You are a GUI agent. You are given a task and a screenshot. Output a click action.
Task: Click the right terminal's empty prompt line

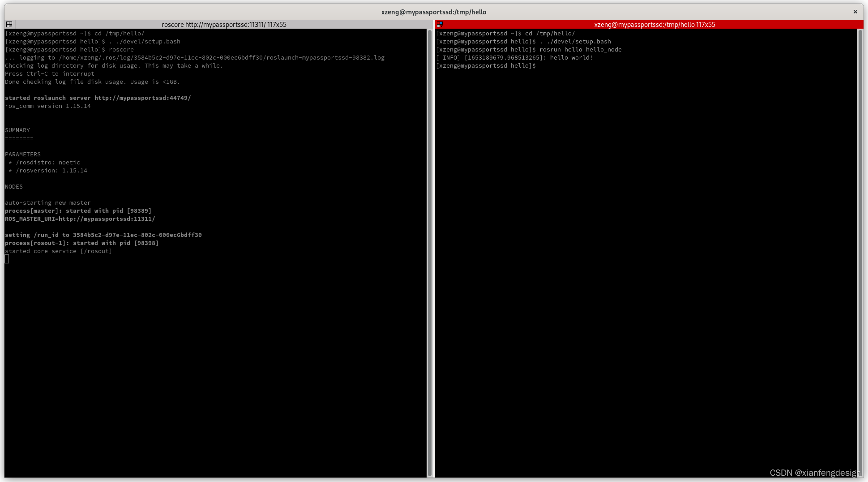tap(486, 66)
